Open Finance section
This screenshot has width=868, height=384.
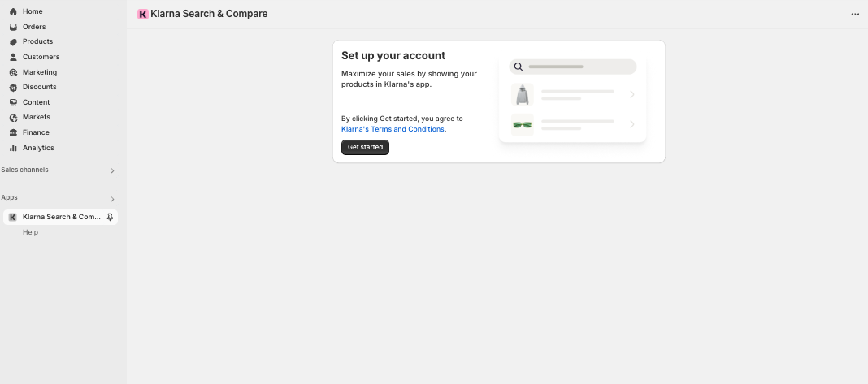coord(36,133)
